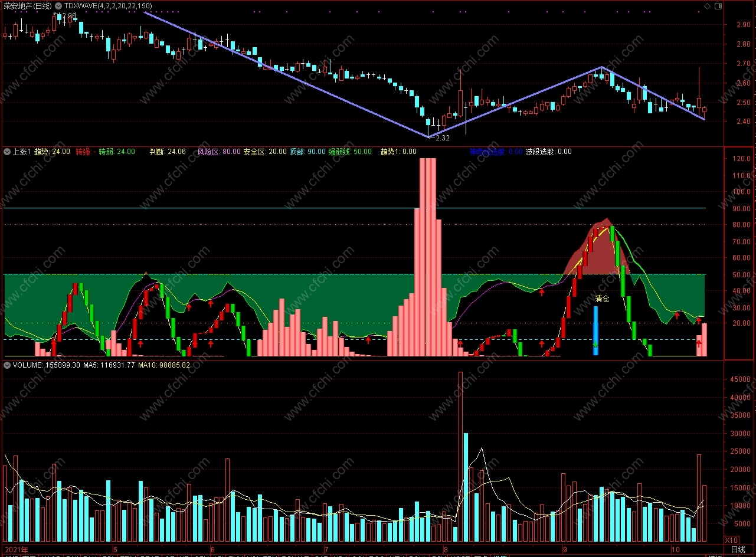Click the 安全区: 20.00 indicator value
The width and height of the screenshot is (756, 557).
coord(265,152)
